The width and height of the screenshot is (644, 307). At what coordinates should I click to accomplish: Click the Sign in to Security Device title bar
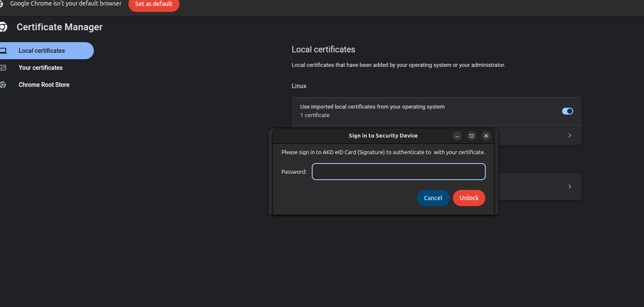coord(383,136)
